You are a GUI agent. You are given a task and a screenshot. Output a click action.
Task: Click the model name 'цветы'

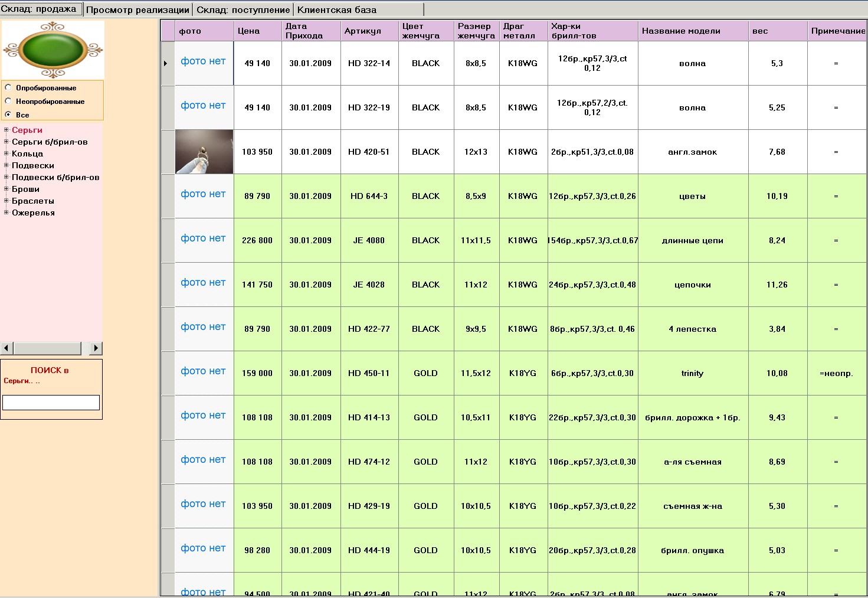tap(693, 196)
